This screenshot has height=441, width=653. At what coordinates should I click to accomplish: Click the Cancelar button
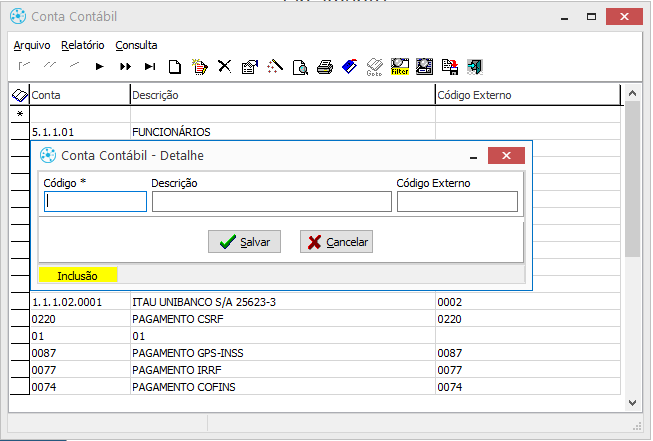pos(336,242)
